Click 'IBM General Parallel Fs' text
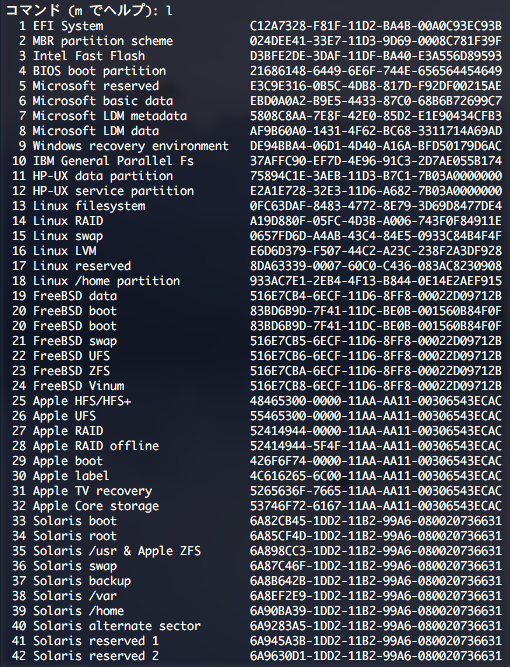Screen dimensions: 510x667 click(113, 161)
